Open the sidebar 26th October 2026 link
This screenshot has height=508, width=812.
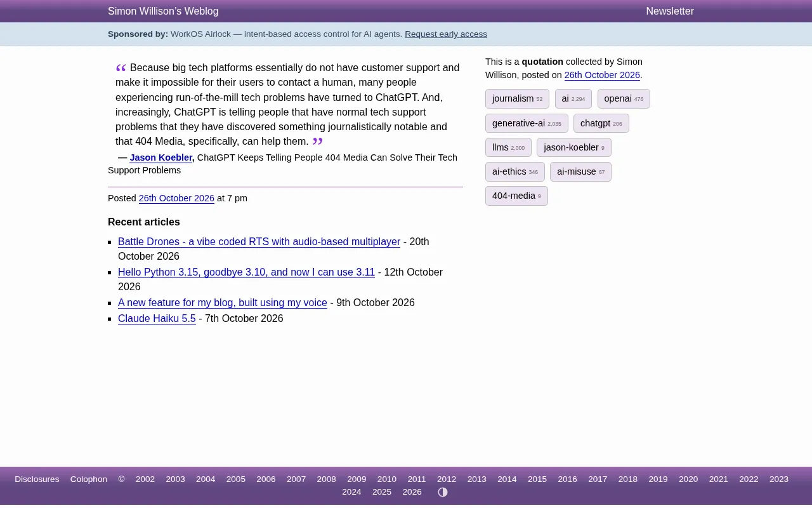coord(602,75)
